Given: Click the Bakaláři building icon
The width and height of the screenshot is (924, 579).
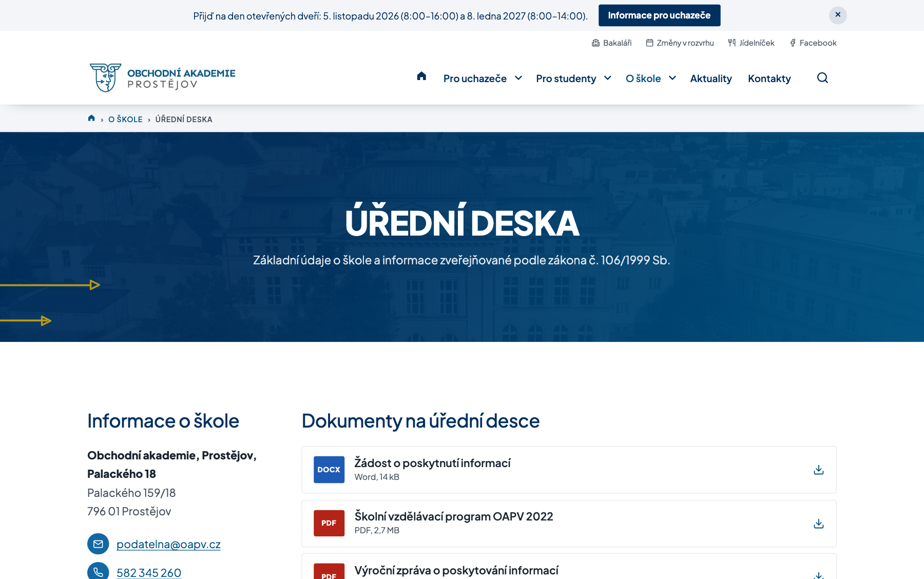Looking at the screenshot, I should tap(595, 43).
